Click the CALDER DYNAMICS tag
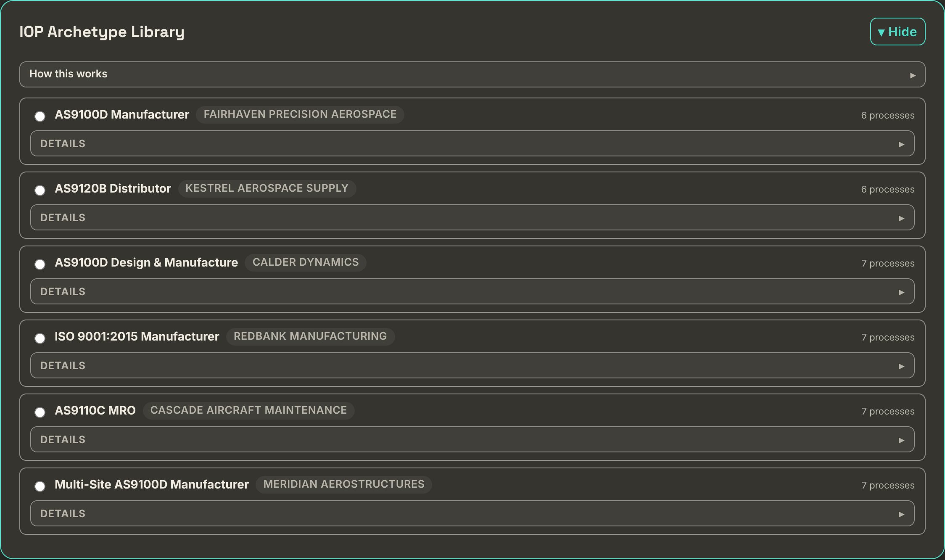Image resolution: width=945 pixels, height=560 pixels. 306,262
